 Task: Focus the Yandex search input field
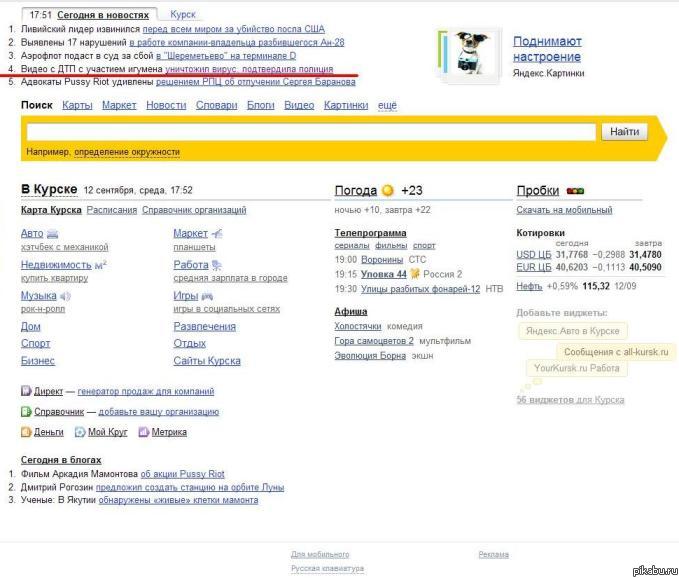tap(312, 132)
